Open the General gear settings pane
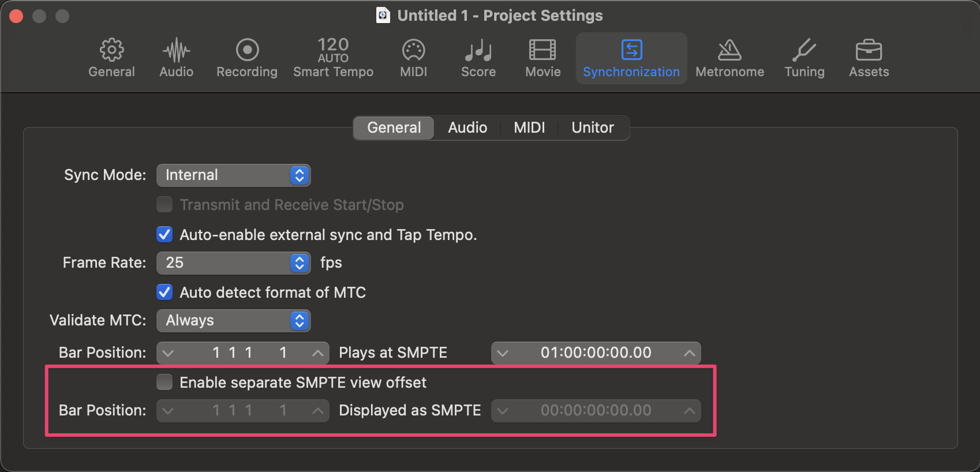This screenshot has width=980, height=472. [111, 58]
